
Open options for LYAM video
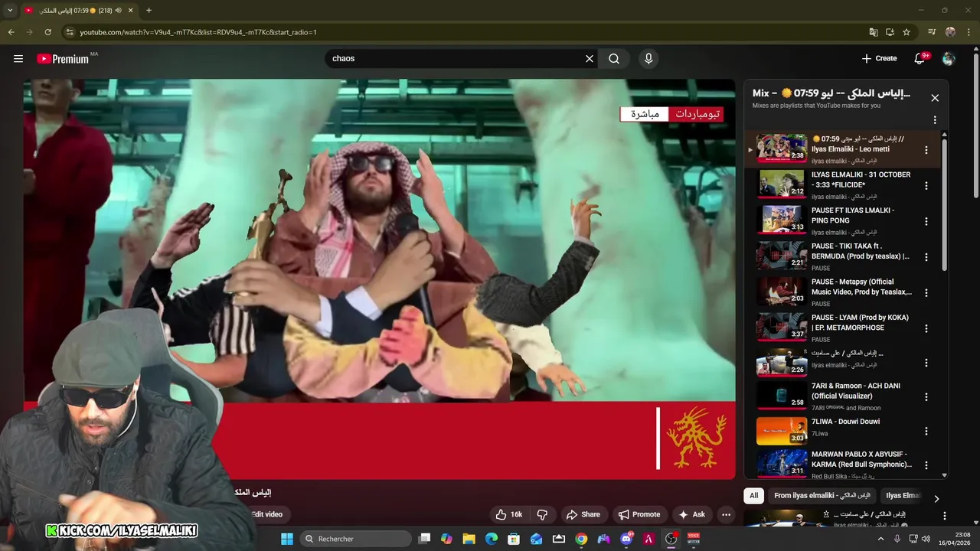(926, 328)
